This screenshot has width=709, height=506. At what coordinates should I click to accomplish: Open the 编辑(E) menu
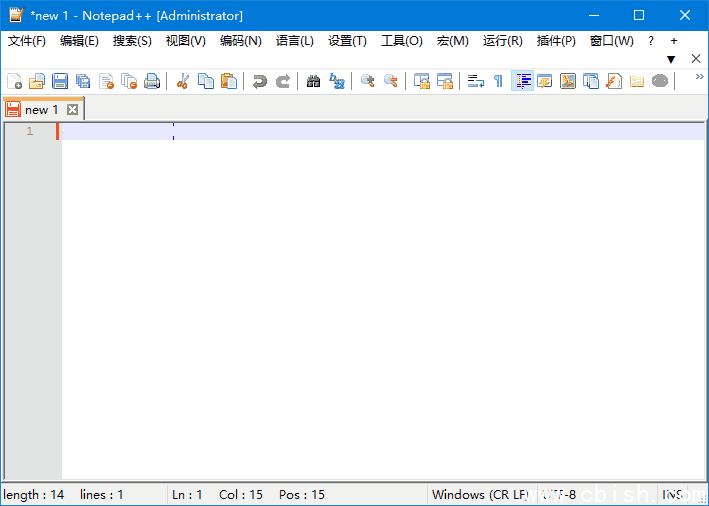pyautogui.click(x=79, y=41)
